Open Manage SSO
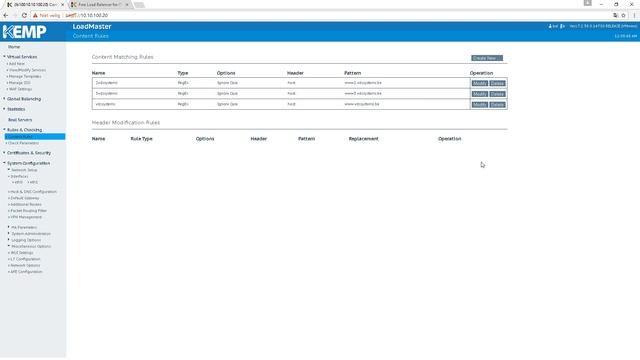This screenshot has width=640, height=360. [19, 82]
